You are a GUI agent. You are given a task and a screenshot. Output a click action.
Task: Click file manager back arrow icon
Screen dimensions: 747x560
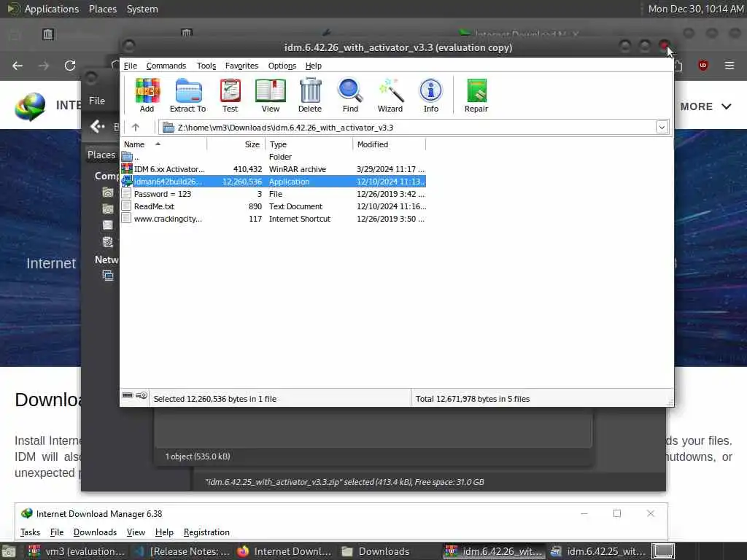(x=97, y=126)
